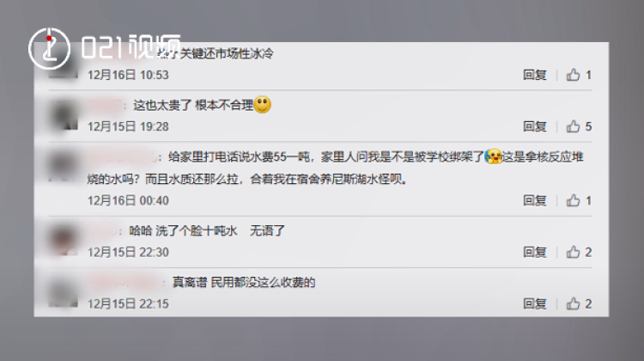
Task: Reply to the comment posted 12月16日 00:40
Action: point(535,200)
